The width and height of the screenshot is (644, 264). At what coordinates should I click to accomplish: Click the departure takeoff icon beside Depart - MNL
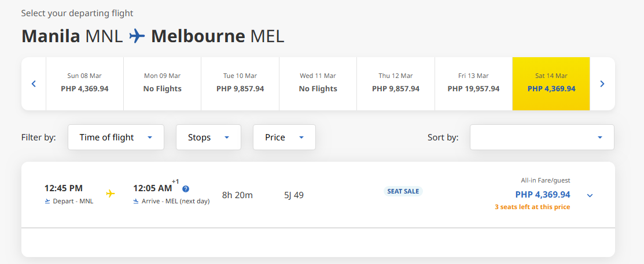click(x=47, y=201)
